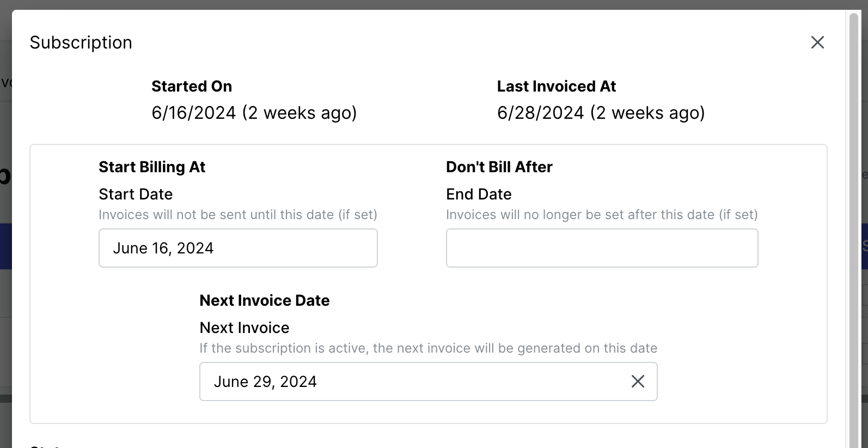This screenshot has width=868, height=448.
Task: Click the Started On label
Action: 192,86
